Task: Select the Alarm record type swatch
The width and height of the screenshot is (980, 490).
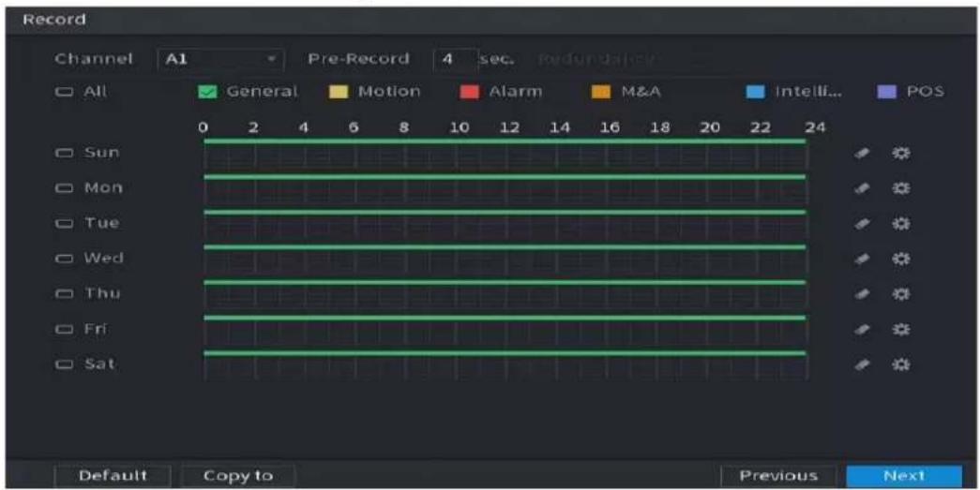Action: coord(470,93)
